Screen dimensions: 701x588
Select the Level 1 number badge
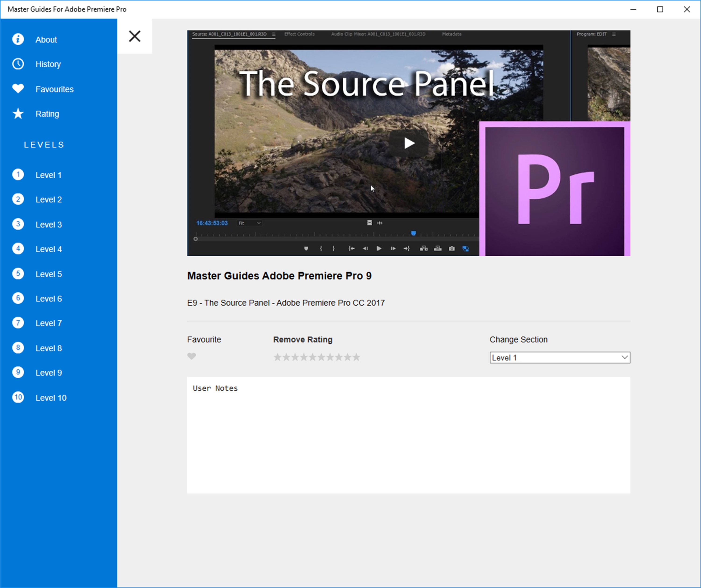18,174
